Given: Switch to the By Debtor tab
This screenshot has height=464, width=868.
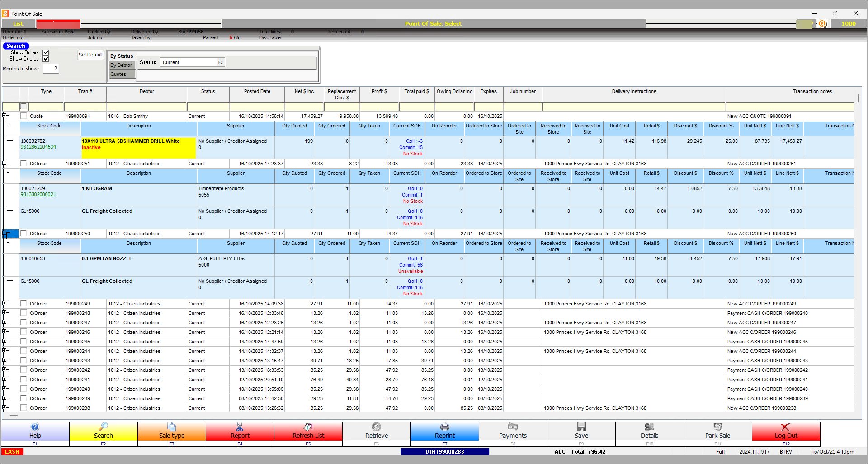Looking at the screenshot, I should [121, 65].
